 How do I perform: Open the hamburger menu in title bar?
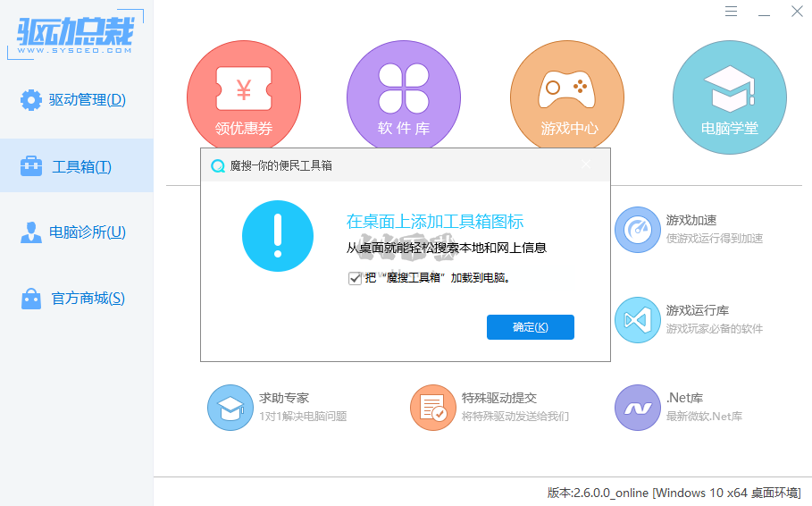point(732,12)
